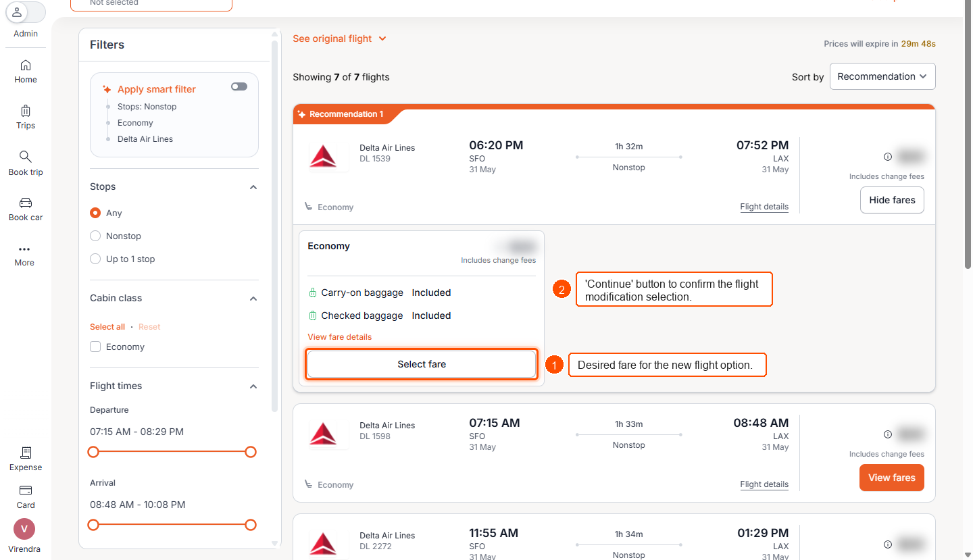Screen dimensions: 973x560
Task: Click Reset under Cabin class
Action: [x=149, y=327]
